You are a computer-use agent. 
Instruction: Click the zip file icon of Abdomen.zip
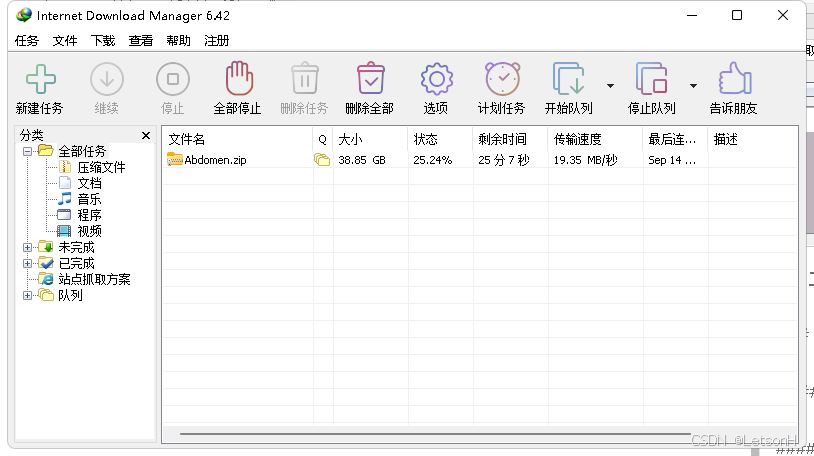coord(174,159)
